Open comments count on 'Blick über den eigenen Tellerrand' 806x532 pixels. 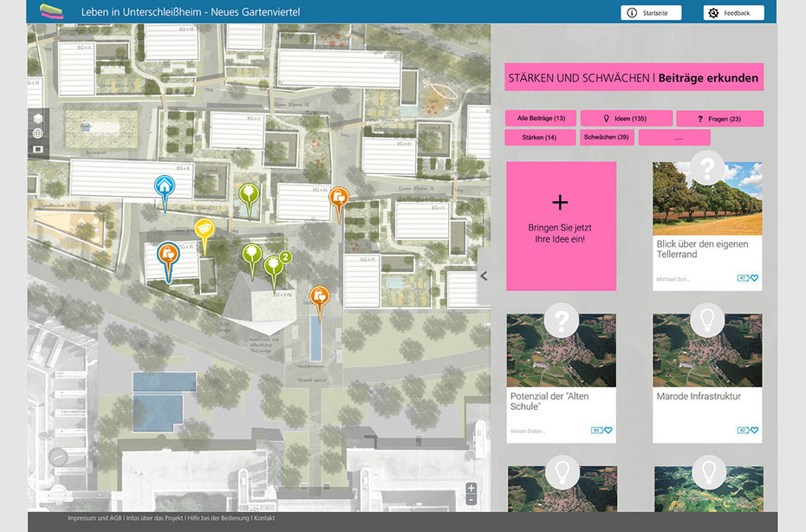(x=744, y=278)
